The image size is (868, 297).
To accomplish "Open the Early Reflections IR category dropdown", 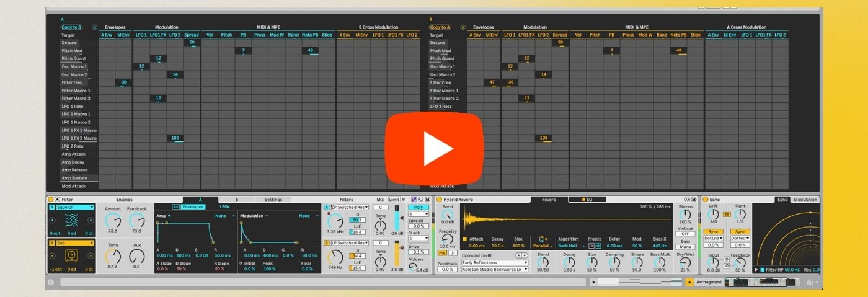I will 495,263.
